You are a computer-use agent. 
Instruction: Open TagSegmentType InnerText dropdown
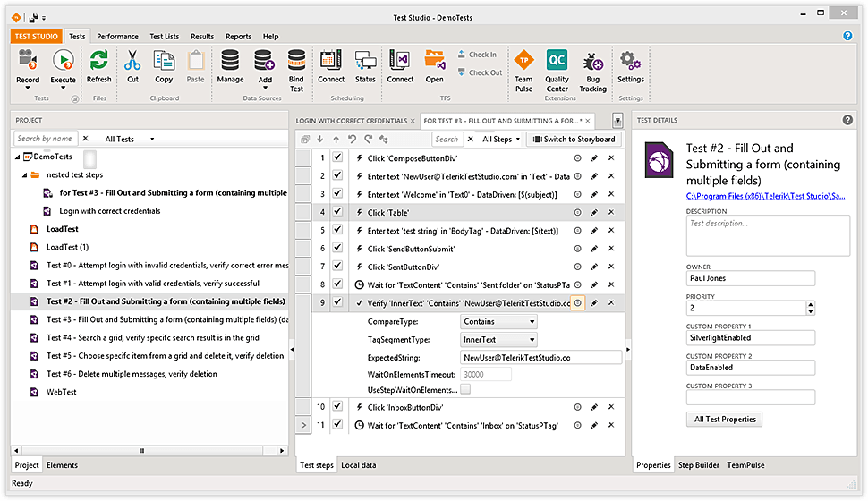(x=498, y=340)
